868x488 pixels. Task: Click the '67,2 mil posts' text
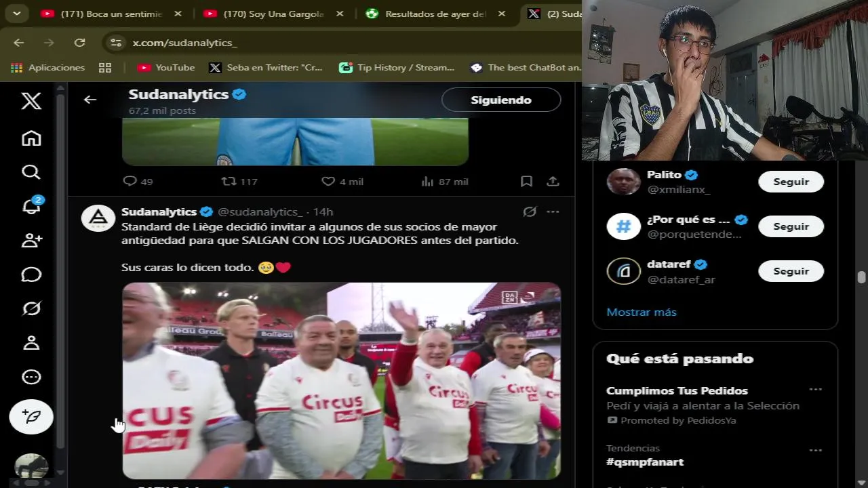(x=162, y=110)
